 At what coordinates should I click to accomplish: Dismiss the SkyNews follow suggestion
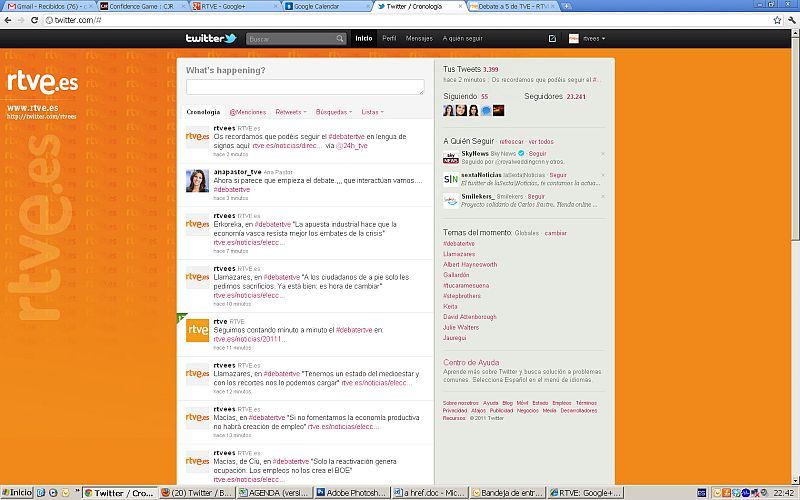(602, 154)
